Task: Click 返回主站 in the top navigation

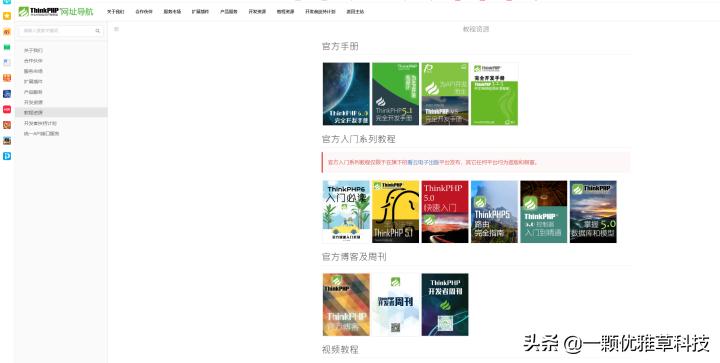Action: (x=355, y=11)
